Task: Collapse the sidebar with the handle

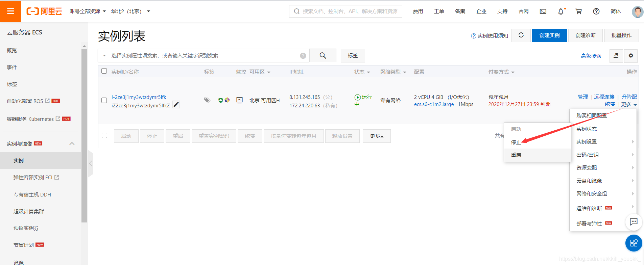Action: (x=90, y=163)
